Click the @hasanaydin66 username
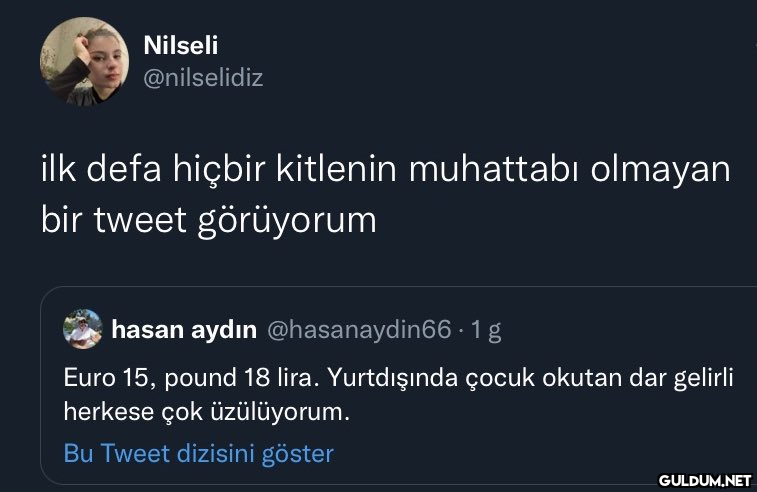The image size is (757, 492). pyautogui.click(x=360, y=329)
